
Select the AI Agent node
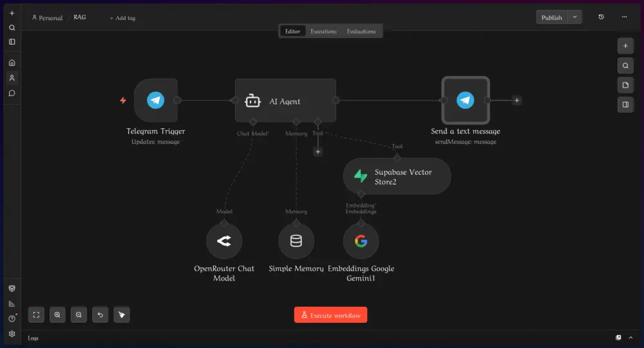coord(285,101)
